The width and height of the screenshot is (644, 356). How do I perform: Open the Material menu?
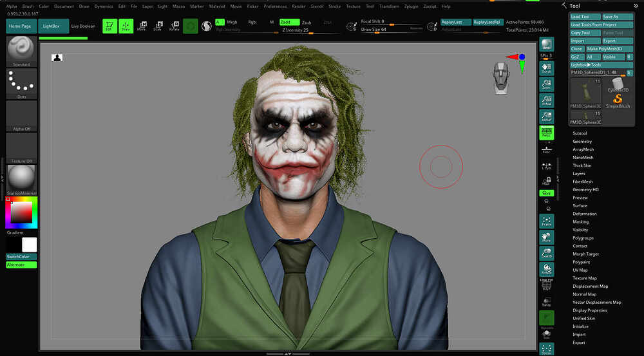(217, 6)
